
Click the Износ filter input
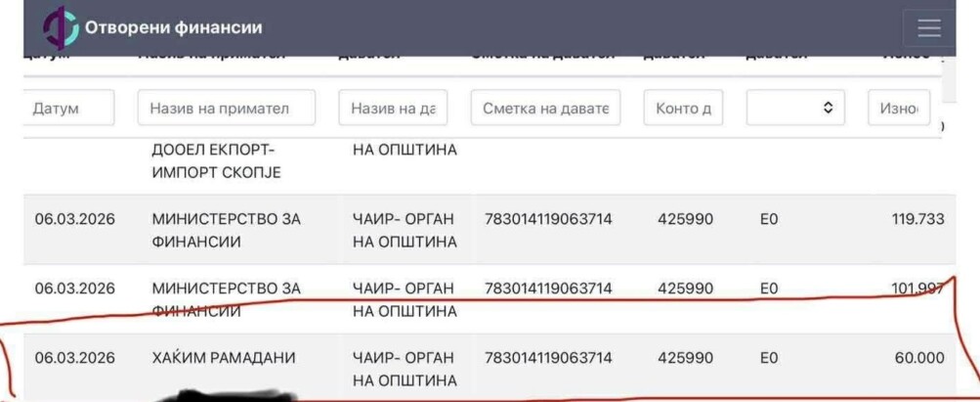tap(899, 109)
